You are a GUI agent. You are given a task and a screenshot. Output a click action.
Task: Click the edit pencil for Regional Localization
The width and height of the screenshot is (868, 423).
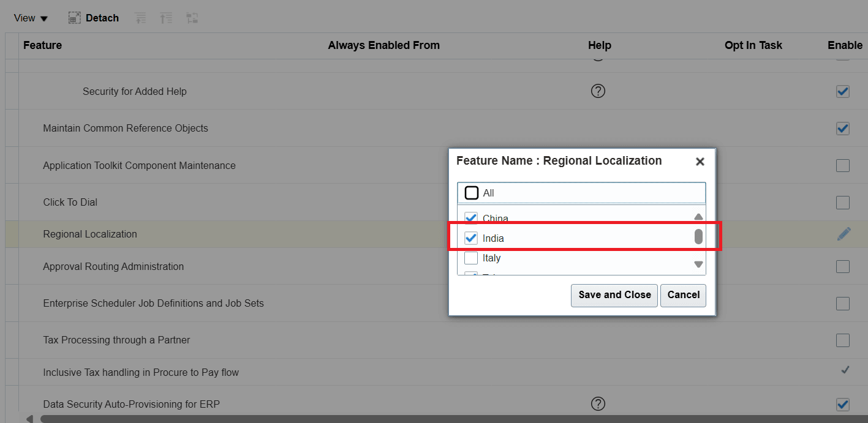[844, 234]
